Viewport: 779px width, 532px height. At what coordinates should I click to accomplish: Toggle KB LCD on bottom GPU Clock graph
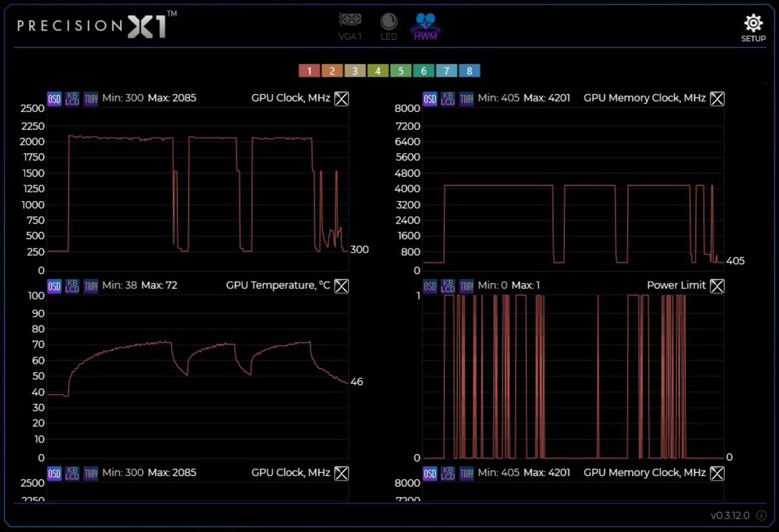(72, 473)
